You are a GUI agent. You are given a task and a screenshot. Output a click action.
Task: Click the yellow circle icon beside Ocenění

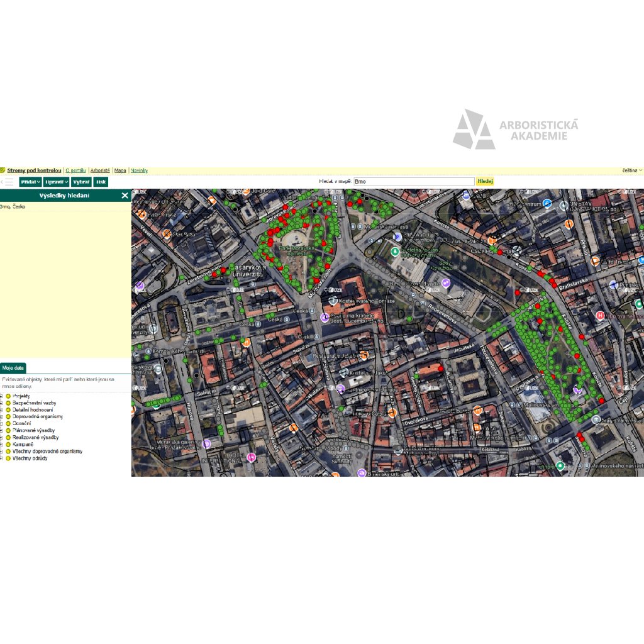point(8,423)
